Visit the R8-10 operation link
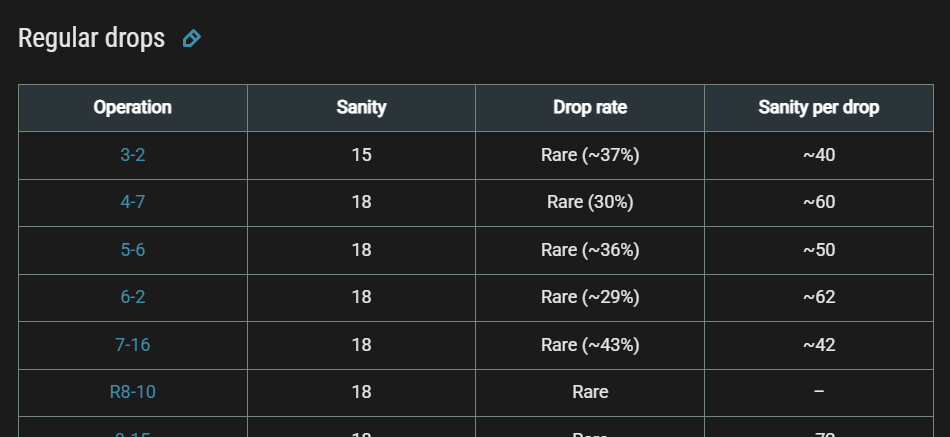 point(133,392)
